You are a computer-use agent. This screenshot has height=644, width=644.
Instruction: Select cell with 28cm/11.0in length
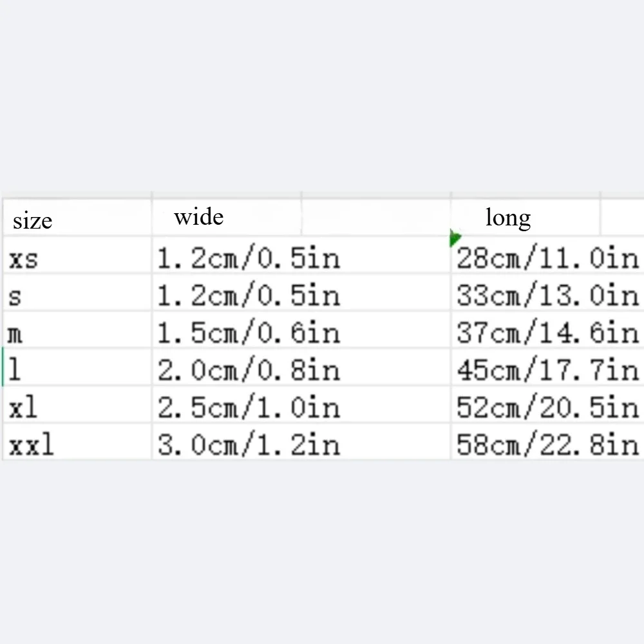547,258
